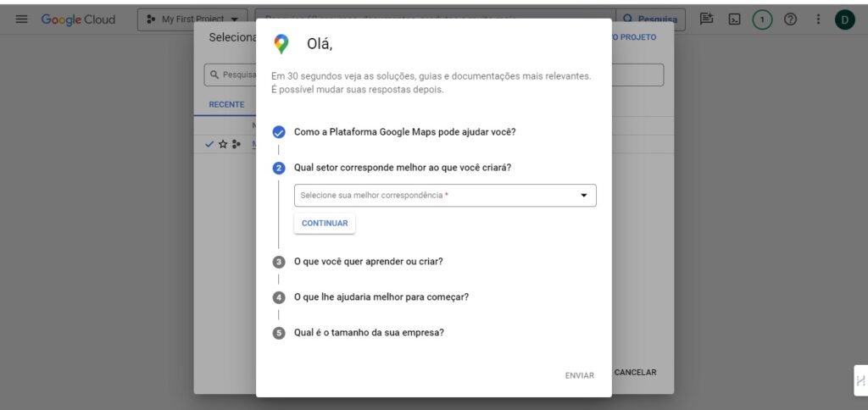
Task: Click completed step one checkmark circle
Action: 279,132
